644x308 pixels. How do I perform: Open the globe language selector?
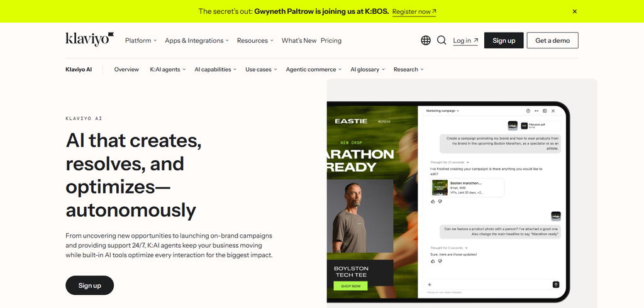(x=426, y=40)
